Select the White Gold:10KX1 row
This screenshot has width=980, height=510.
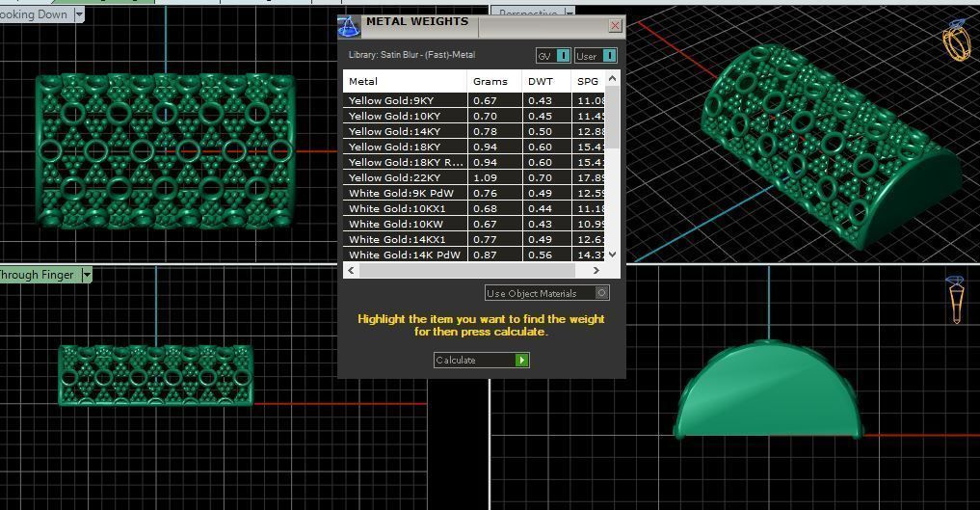click(x=474, y=209)
